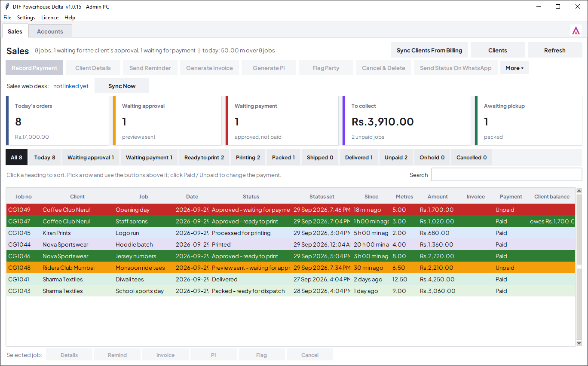
Task: Sort by the Job no column header
Action: [x=24, y=197]
